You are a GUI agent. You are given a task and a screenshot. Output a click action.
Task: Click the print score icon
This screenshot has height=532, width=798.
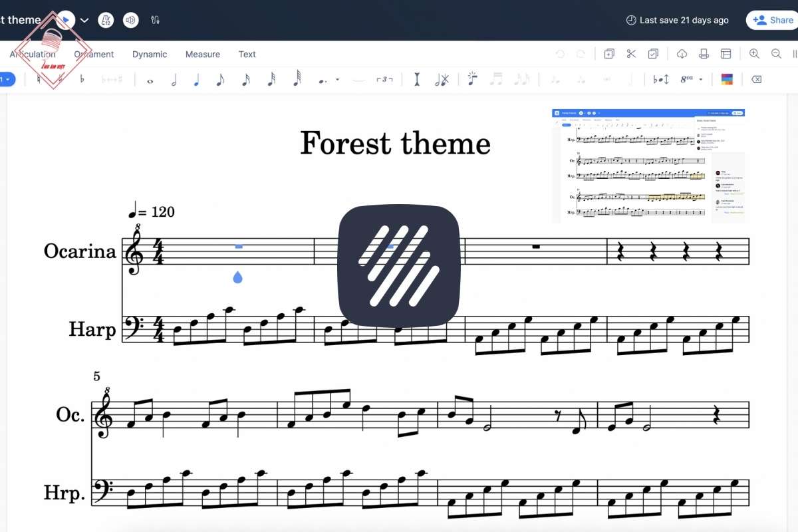tap(704, 54)
